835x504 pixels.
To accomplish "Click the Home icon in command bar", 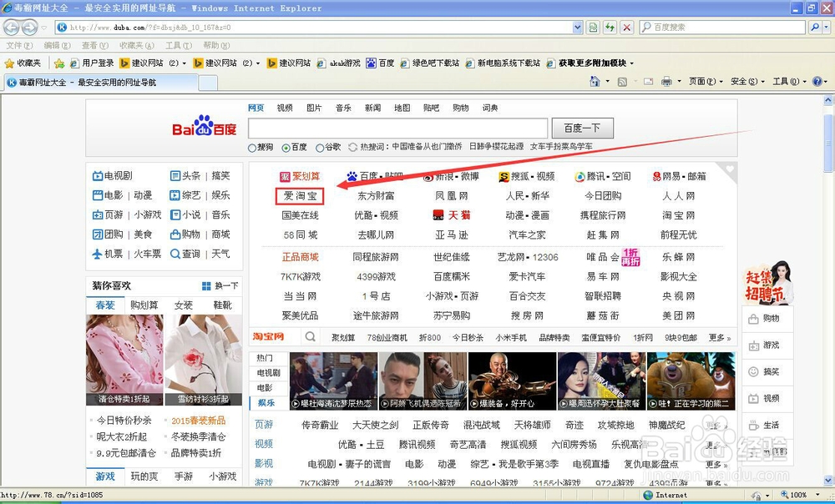I will pos(595,82).
